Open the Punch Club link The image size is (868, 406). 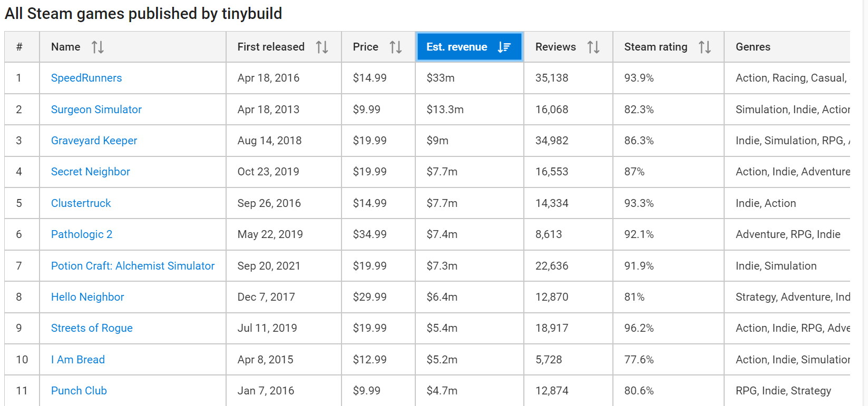[x=79, y=391]
